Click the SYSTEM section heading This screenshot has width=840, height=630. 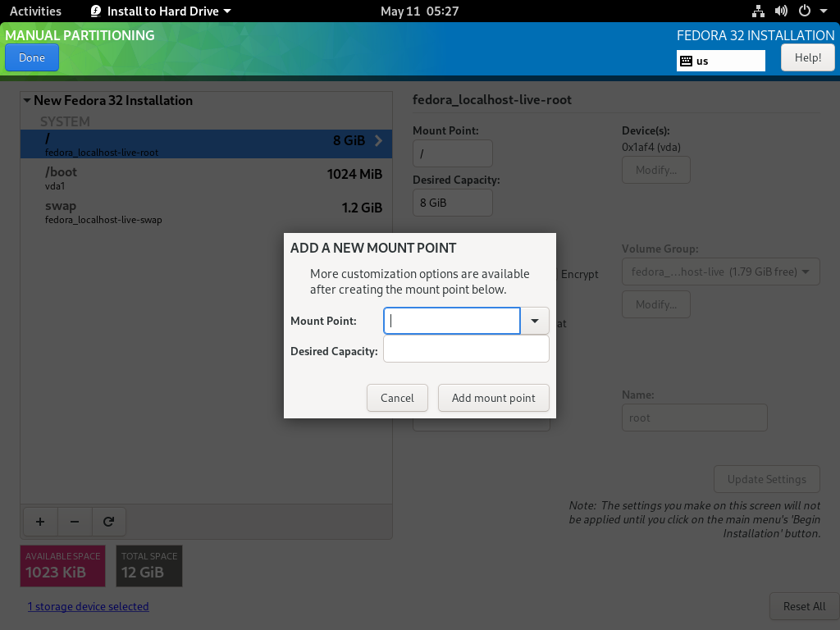pyautogui.click(x=65, y=121)
